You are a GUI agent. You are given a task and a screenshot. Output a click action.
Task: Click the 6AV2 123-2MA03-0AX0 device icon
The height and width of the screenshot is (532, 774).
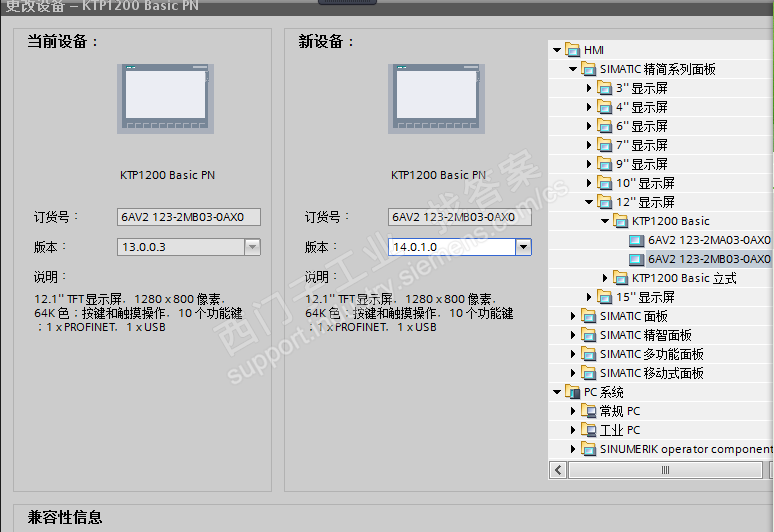636,240
